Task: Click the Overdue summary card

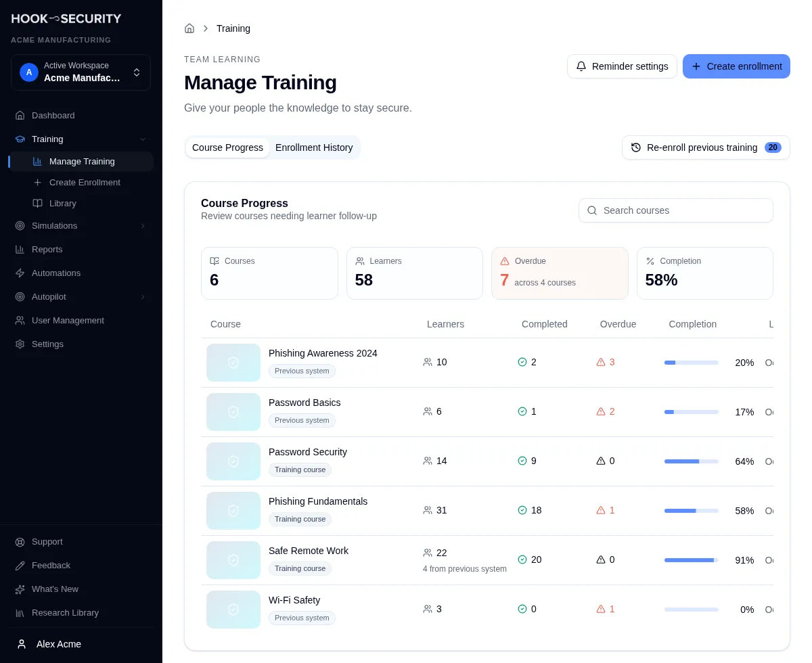Action: 560,273
